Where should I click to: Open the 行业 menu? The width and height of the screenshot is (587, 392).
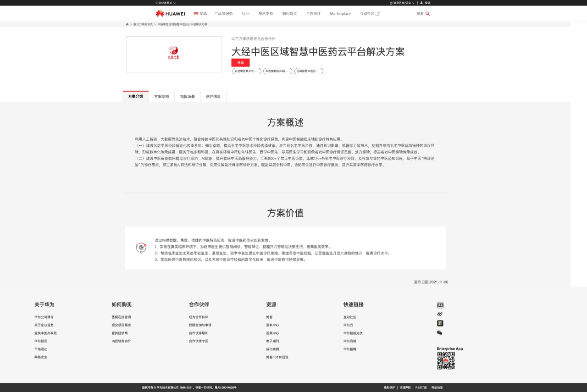tap(245, 14)
